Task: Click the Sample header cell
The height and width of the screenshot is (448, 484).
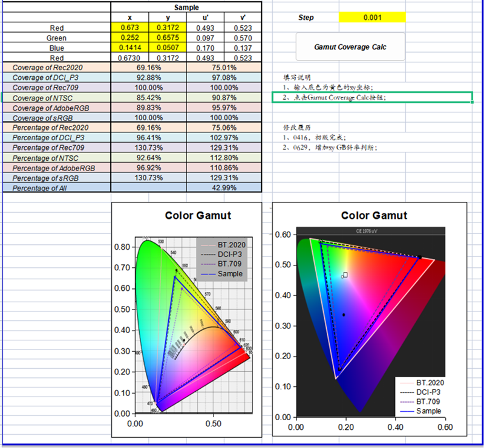Action: [x=186, y=7]
